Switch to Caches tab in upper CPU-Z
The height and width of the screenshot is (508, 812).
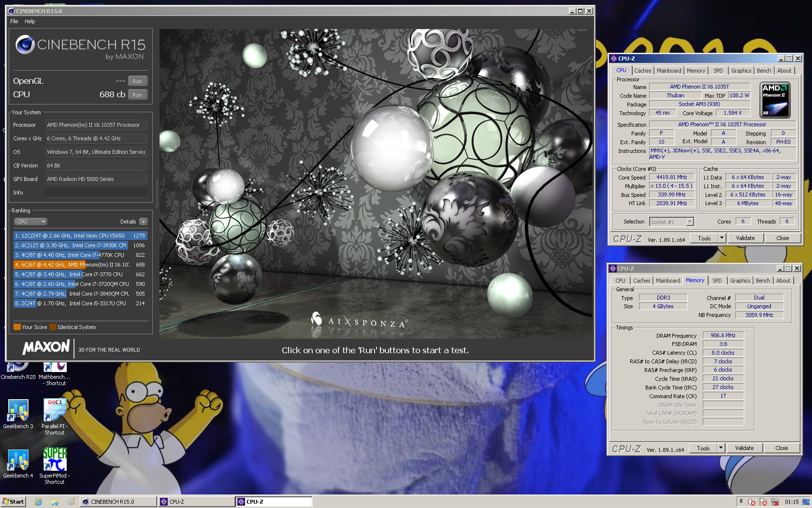click(642, 71)
